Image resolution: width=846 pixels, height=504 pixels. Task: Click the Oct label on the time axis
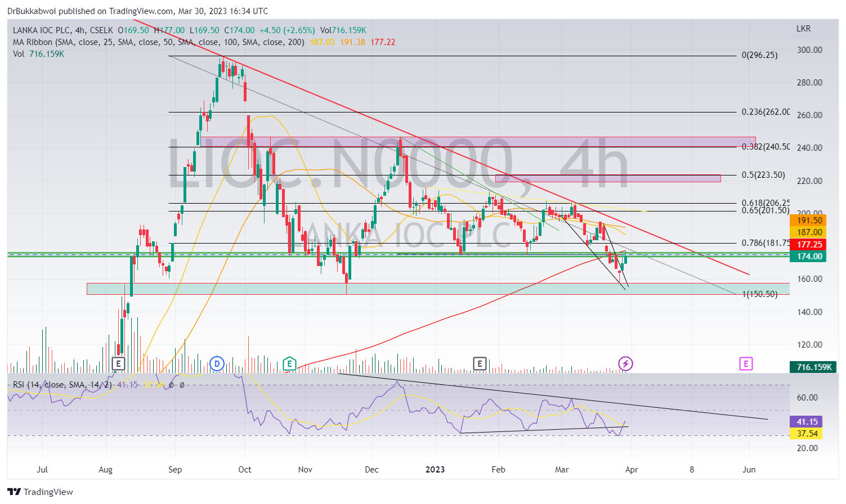245,469
